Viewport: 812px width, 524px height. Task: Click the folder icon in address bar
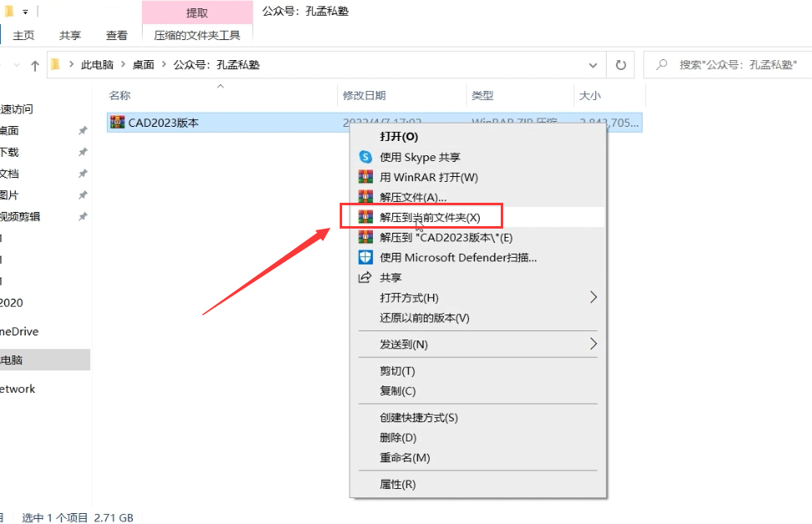click(x=55, y=64)
